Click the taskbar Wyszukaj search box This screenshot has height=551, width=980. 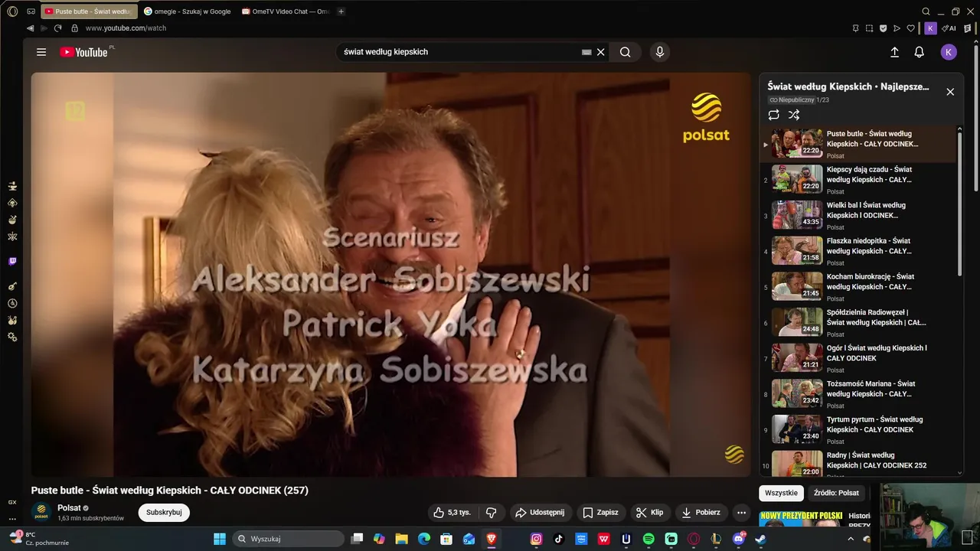tap(288, 539)
